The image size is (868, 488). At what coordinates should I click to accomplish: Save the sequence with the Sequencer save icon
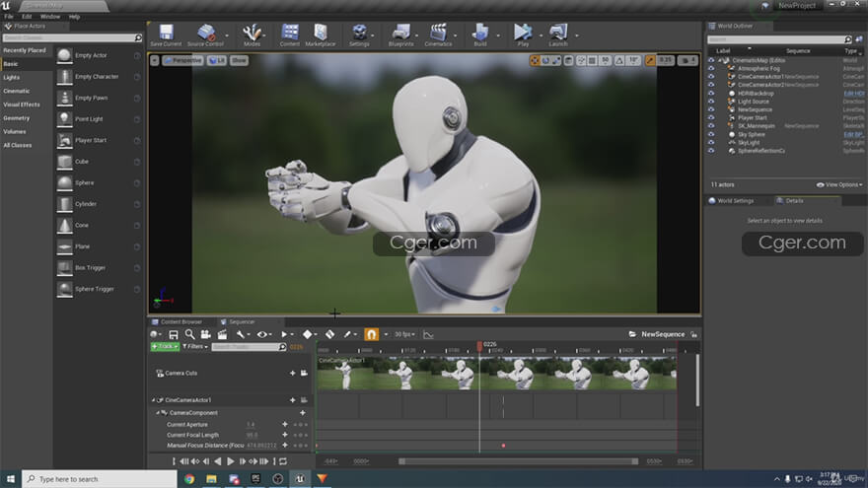174,334
